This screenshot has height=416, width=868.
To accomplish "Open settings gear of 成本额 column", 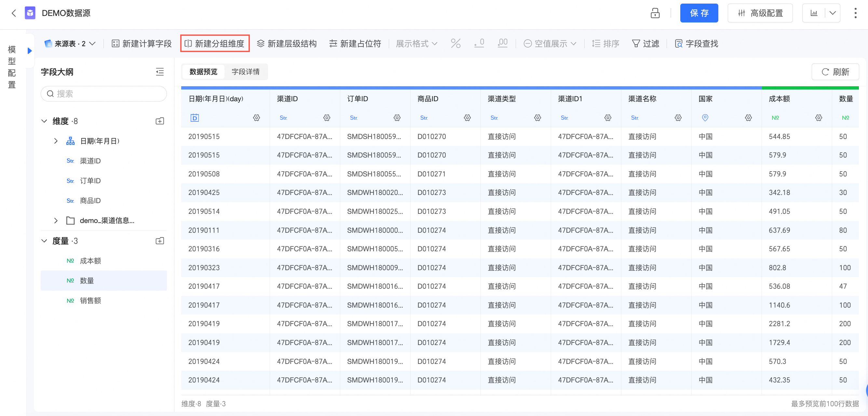I will 819,118.
